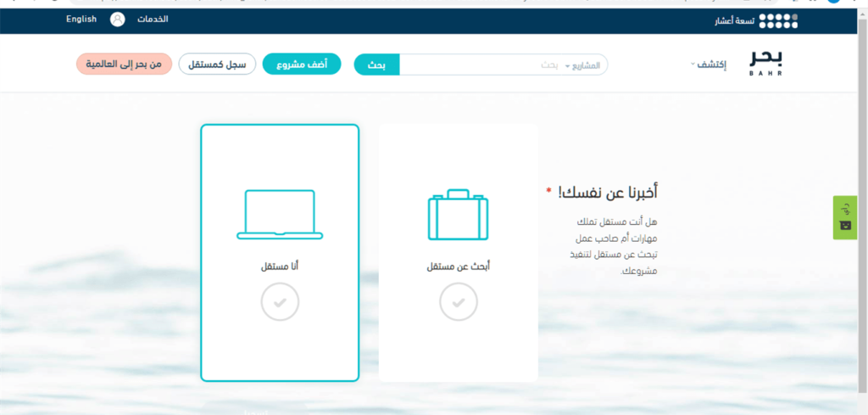Click the laptop icon on freelancer card
Viewport: 868px width, 415px height.
point(280,215)
